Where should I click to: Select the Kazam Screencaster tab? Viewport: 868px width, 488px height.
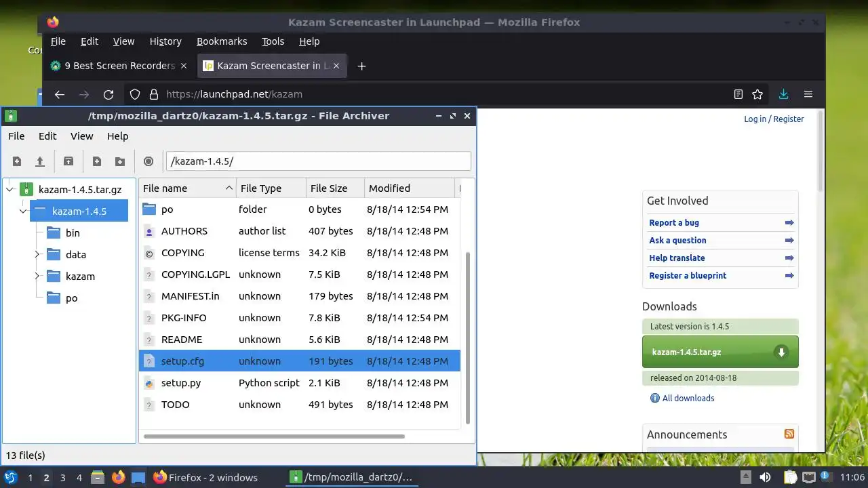coord(273,66)
